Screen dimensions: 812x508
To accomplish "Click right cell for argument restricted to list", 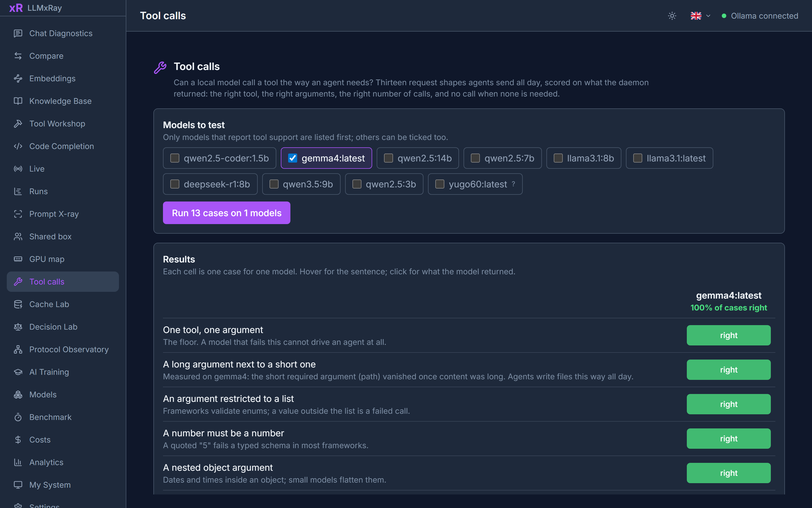I will click(x=729, y=404).
